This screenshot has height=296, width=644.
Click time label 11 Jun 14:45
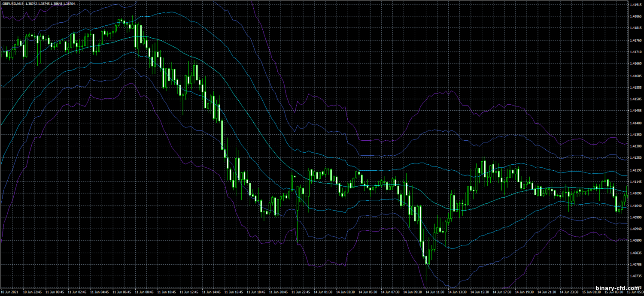pyautogui.click(x=211, y=292)
